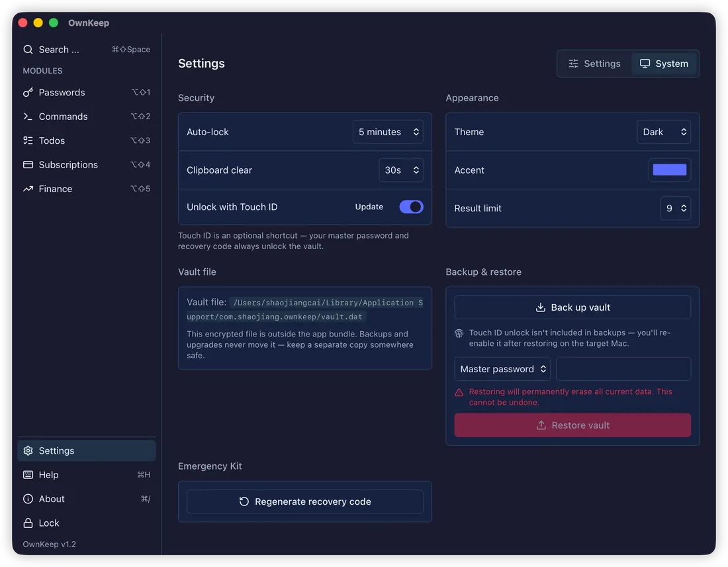The height and width of the screenshot is (567, 728).
Task: Click the Appearance section heading
Action: pyautogui.click(x=472, y=98)
